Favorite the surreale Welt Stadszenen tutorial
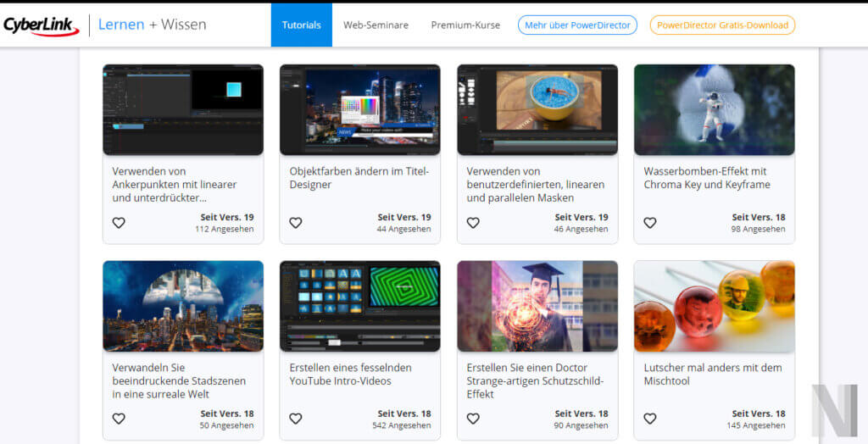This screenshot has width=868, height=444. (x=119, y=419)
